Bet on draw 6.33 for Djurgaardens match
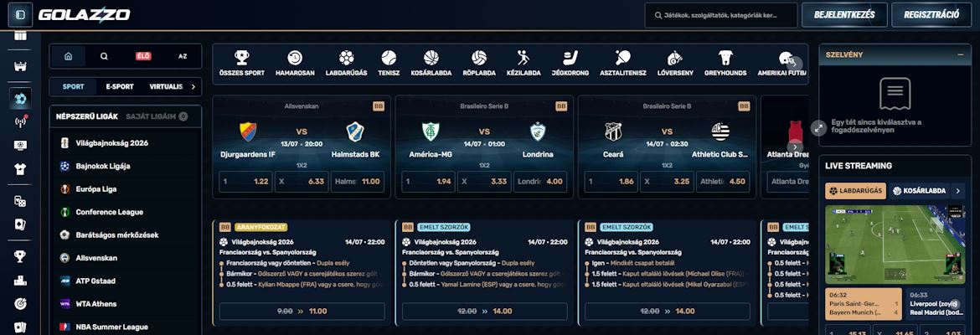 point(302,181)
